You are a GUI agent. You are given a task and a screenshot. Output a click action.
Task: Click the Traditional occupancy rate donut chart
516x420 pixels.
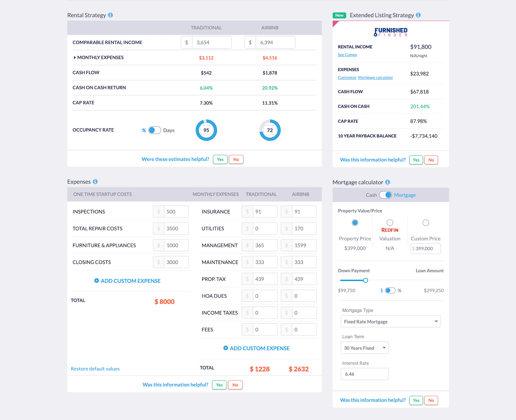206,130
